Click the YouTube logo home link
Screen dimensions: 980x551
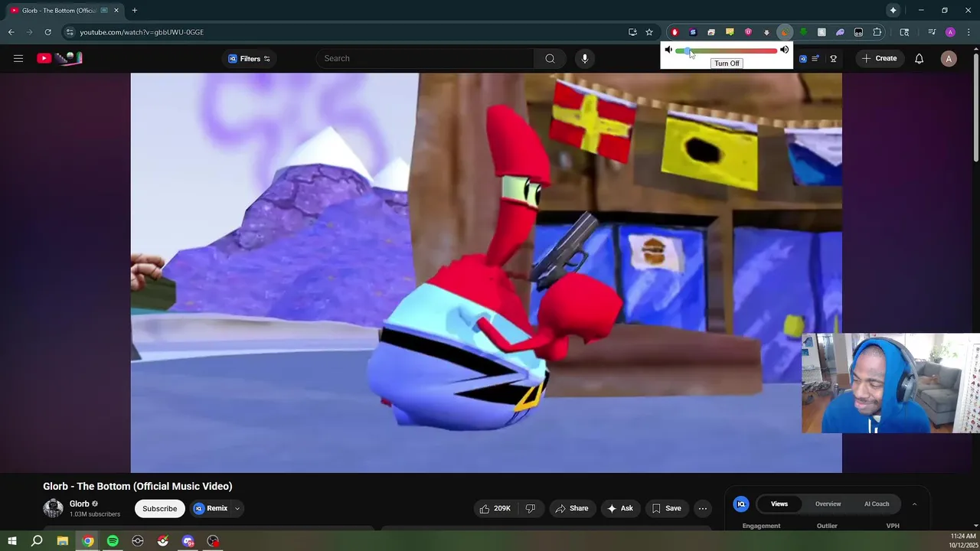coord(59,58)
